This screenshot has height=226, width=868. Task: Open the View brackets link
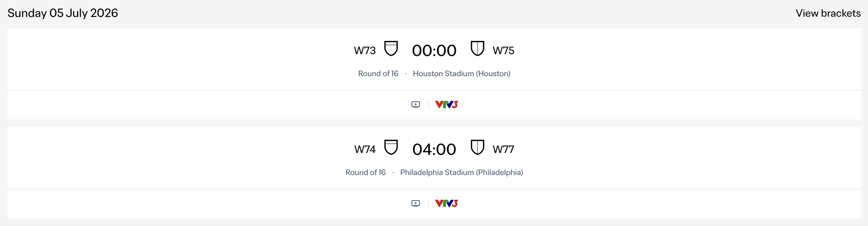[x=828, y=13]
